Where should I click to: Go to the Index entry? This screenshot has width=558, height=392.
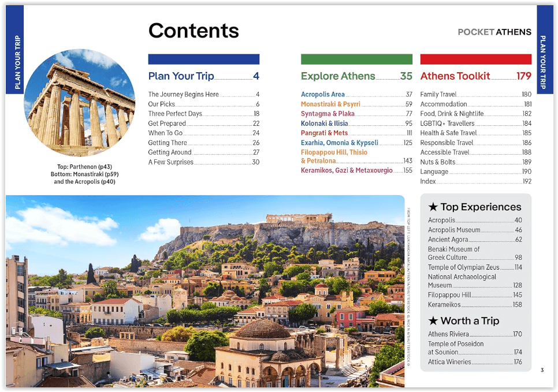click(428, 181)
